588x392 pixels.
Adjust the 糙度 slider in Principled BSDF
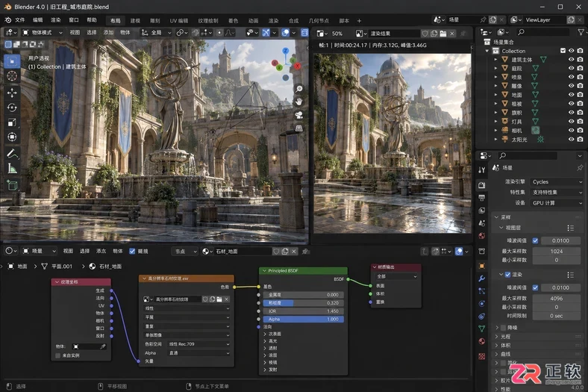[x=303, y=302]
